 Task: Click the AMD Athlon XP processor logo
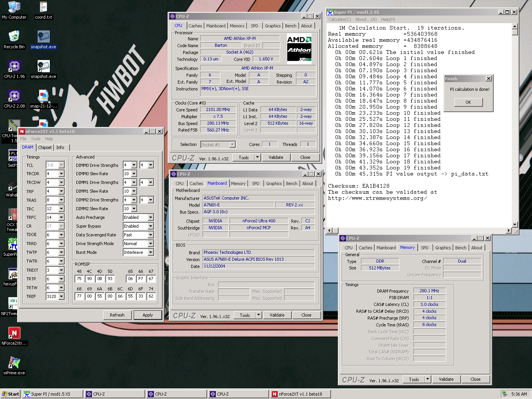point(299,48)
